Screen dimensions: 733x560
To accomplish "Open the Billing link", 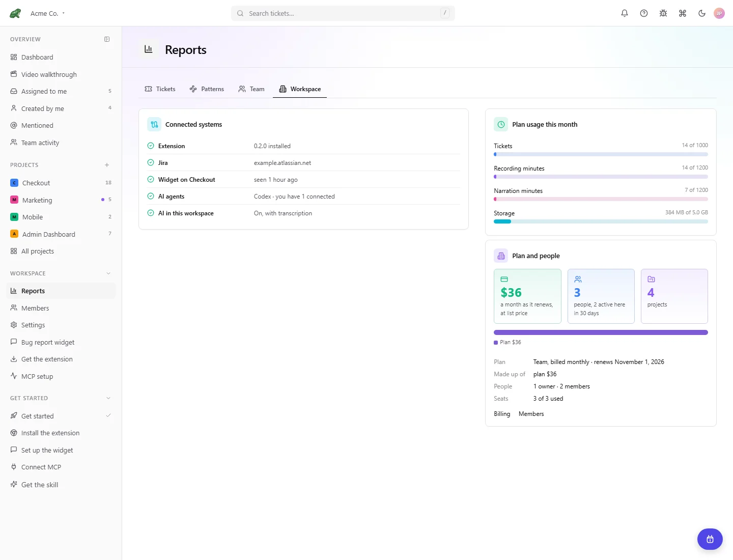I will click(502, 414).
